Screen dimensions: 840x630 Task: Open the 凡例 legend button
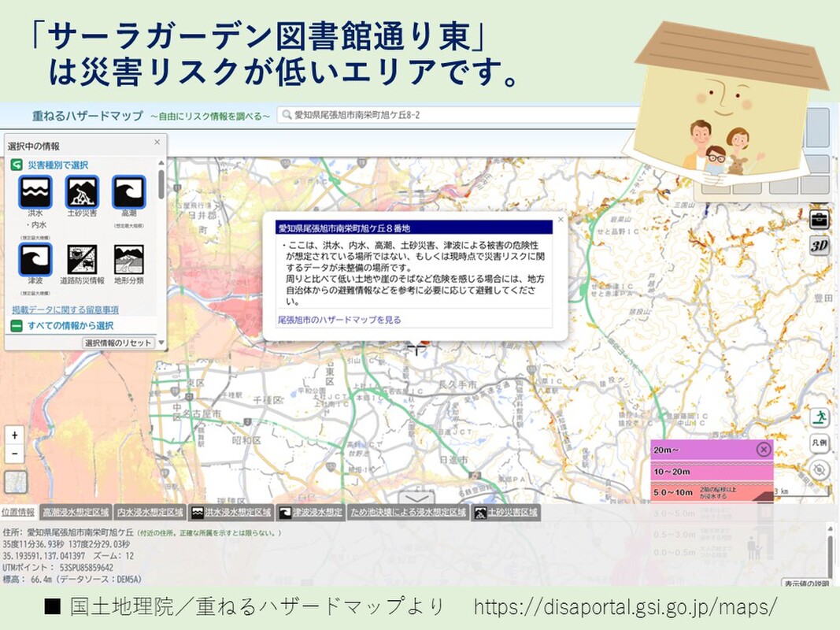(820, 443)
